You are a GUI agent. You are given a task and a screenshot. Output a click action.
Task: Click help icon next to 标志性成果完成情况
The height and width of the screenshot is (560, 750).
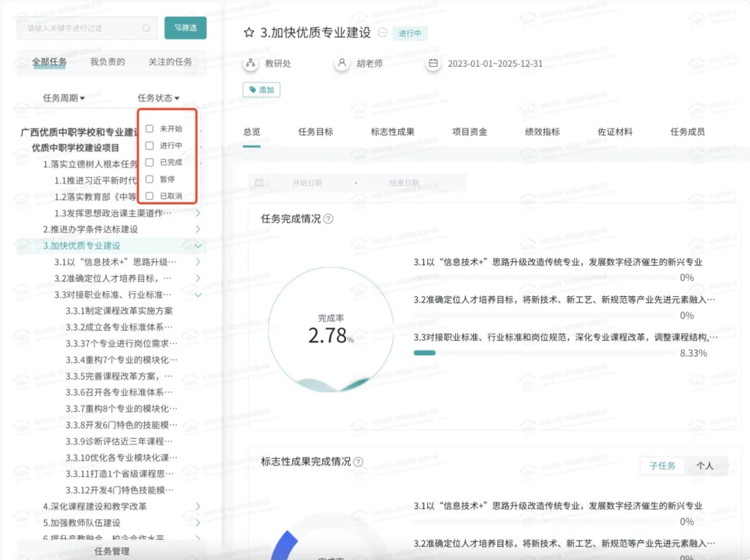tap(358, 461)
